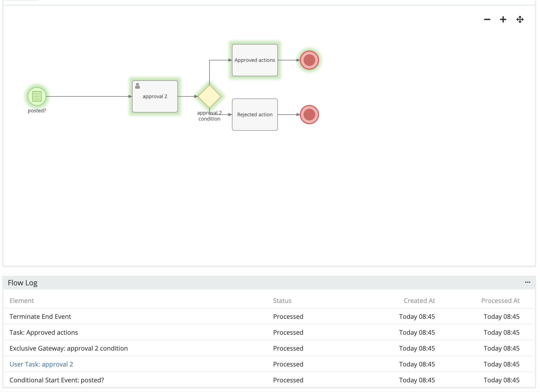Click the zoom in plus icon
This screenshot has width=540, height=392.
tap(503, 20)
